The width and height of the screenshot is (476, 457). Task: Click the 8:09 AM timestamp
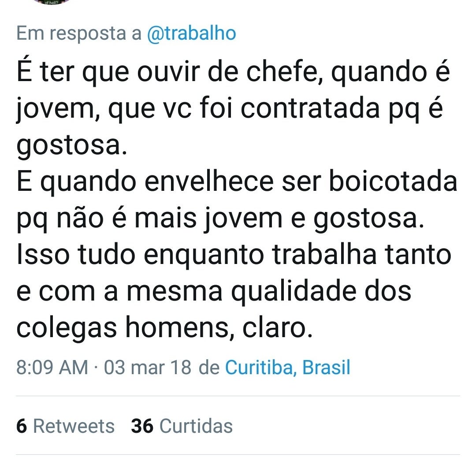click(52, 368)
